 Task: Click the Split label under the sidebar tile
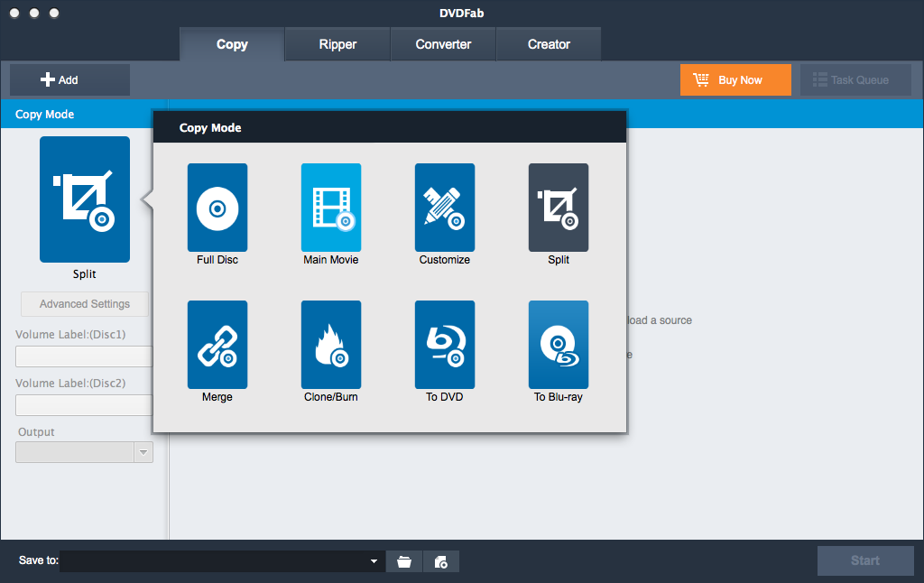[x=84, y=274]
